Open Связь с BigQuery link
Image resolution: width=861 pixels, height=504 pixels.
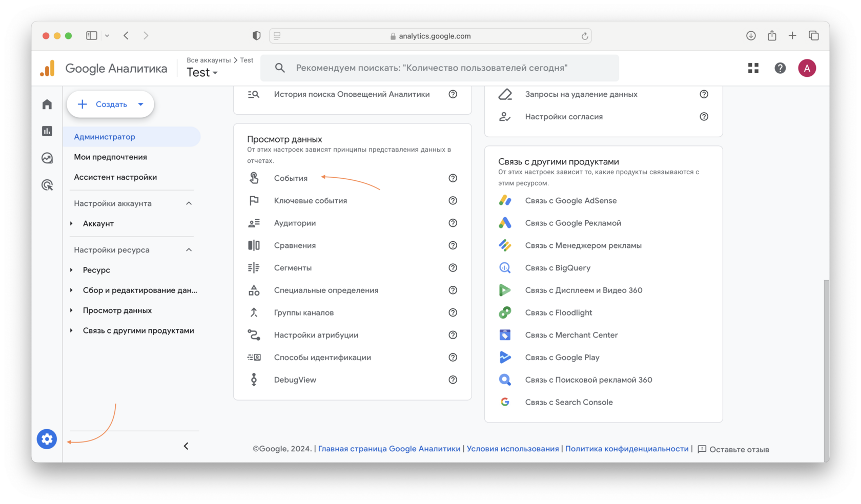coord(558,268)
